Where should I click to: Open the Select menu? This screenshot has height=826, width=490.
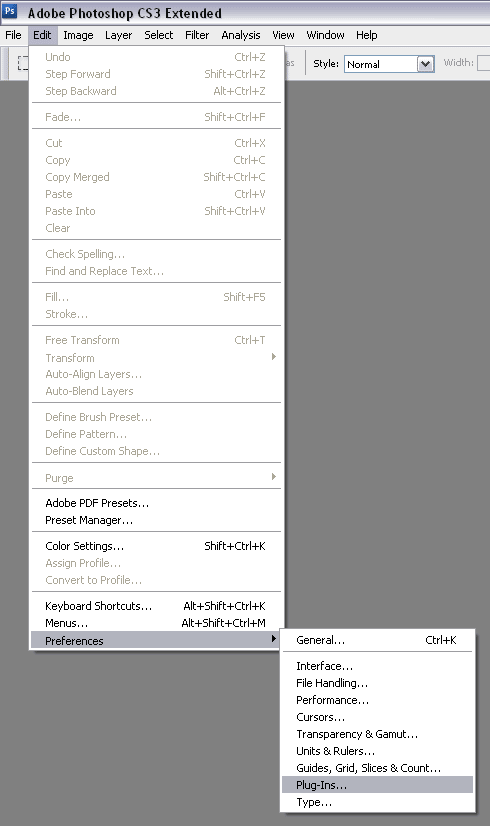pyautogui.click(x=159, y=35)
